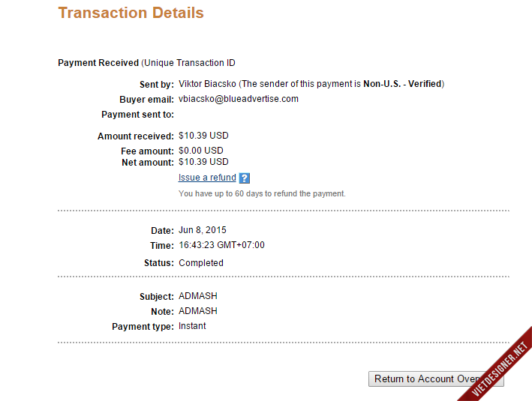
Task: Click the Payment sent to label
Action: pos(138,115)
